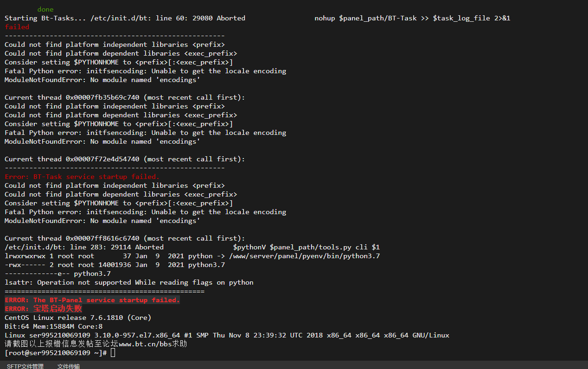Click the highlighted BT-Panel service startup failed line
The image size is (588, 369).
(92, 300)
